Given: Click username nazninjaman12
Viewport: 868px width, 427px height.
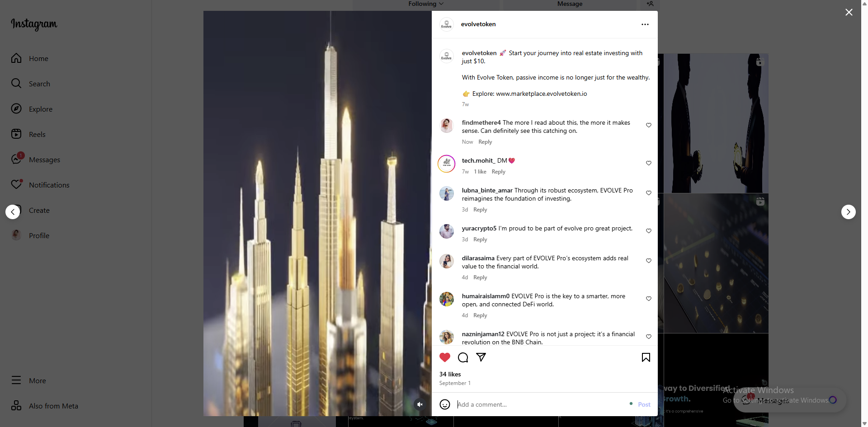Looking at the screenshot, I should tap(483, 334).
